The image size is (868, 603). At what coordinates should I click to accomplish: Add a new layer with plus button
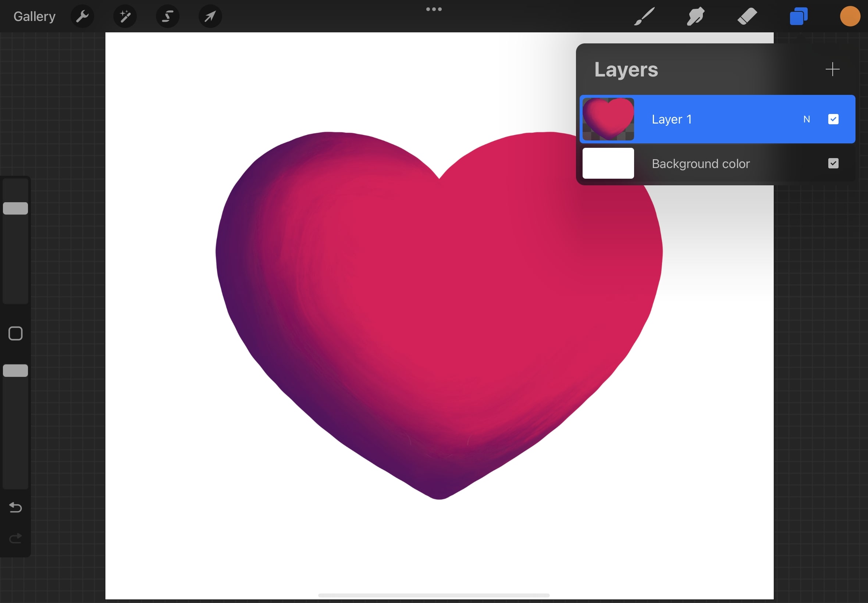point(832,69)
